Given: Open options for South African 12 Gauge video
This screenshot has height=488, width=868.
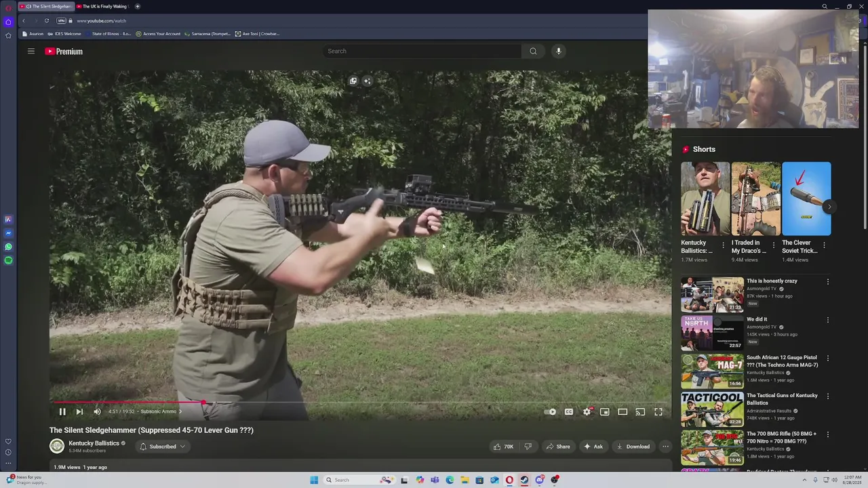Looking at the screenshot, I should [828, 358].
